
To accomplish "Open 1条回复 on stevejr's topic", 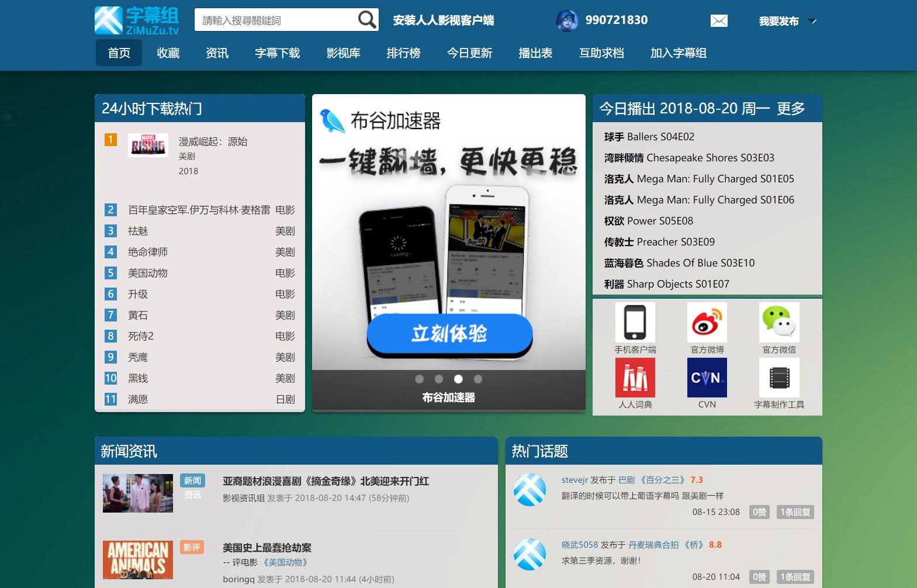I will click(795, 512).
